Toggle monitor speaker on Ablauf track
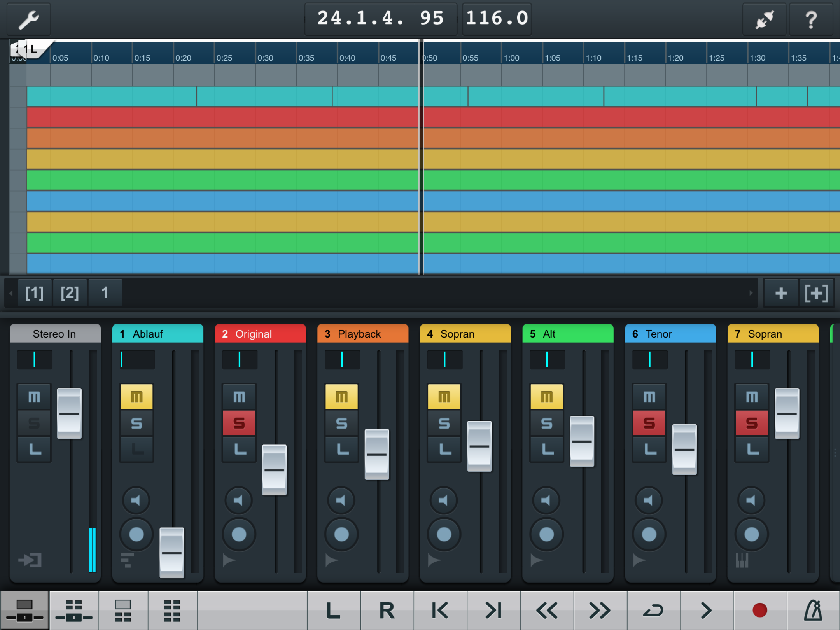The image size is (840, 630). pyautogui.click(x=136, y=500)
